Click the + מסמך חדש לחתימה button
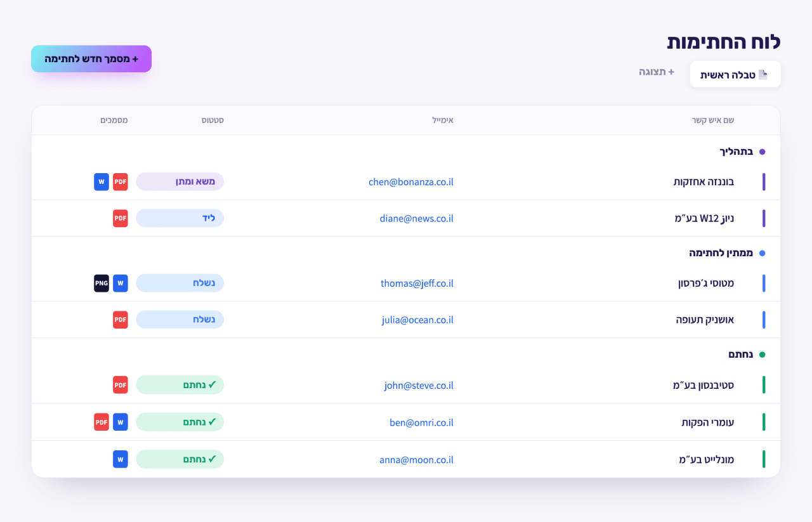Viewport: 812px width, 522px height. pyautogui.click(x=91, y=59)
